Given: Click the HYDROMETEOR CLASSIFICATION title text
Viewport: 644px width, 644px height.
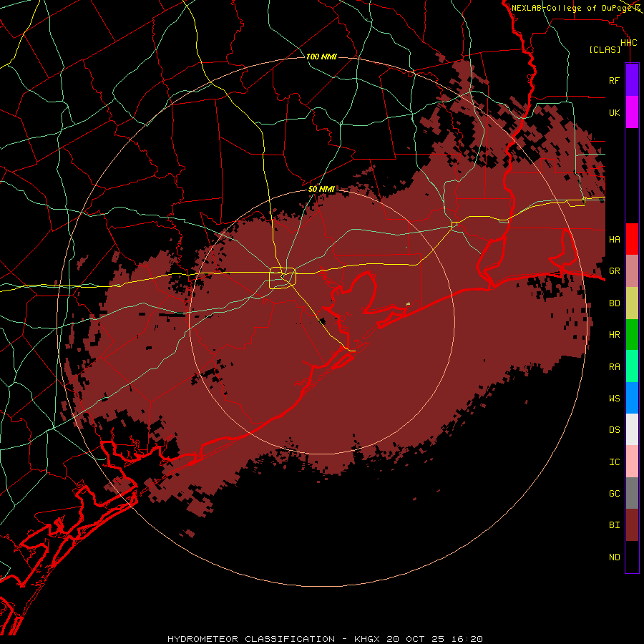Looking at the screenshot, I should tap(251, 639).
